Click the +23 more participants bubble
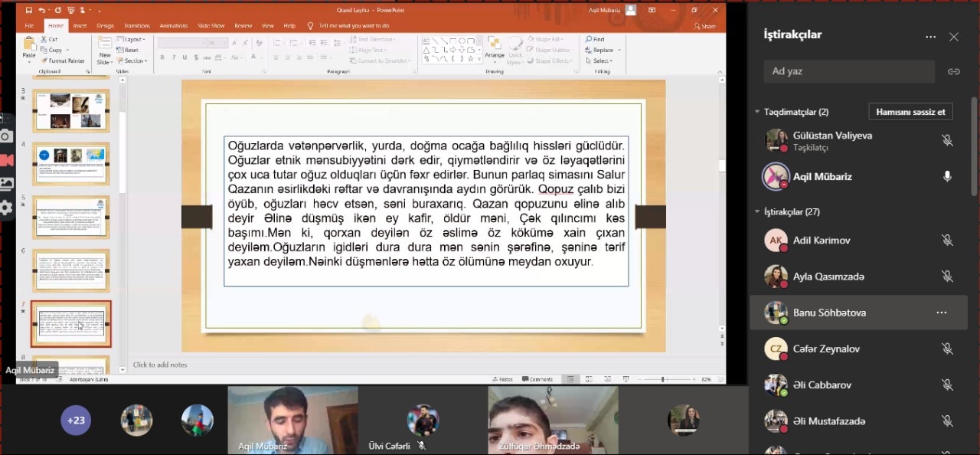This screenshot has width=980, height=455. click(x=76, y=420)
